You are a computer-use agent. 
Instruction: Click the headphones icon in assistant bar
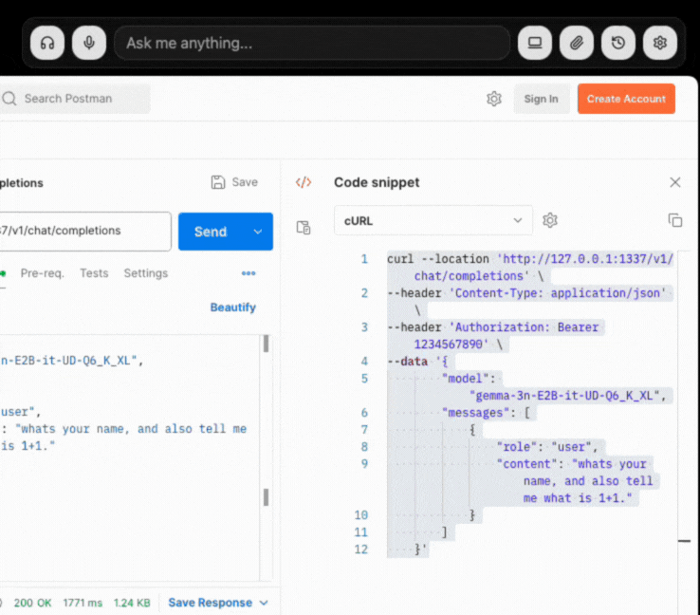pyautogui.click(x=47, y=43)
